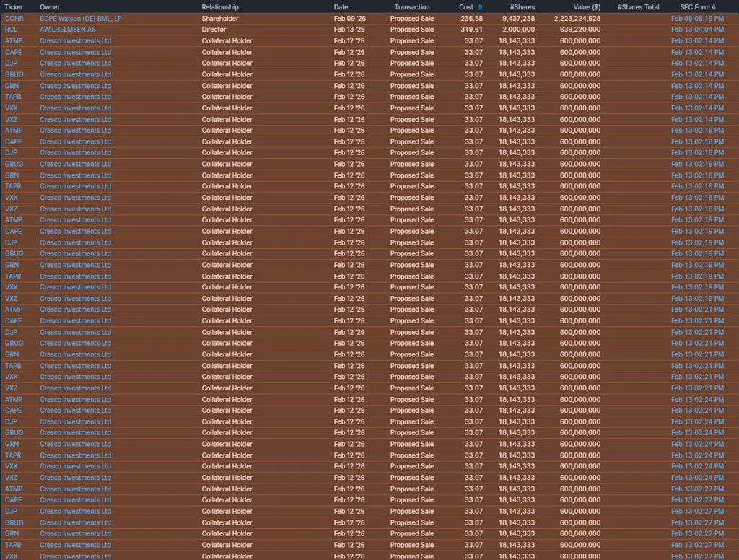
Task: Open VXZ ticker in the 02:24 PM filing row
Action: point(12,478)
